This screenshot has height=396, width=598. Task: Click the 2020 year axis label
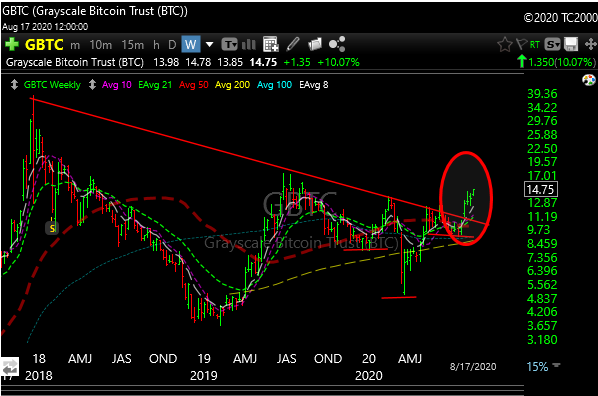368,376
